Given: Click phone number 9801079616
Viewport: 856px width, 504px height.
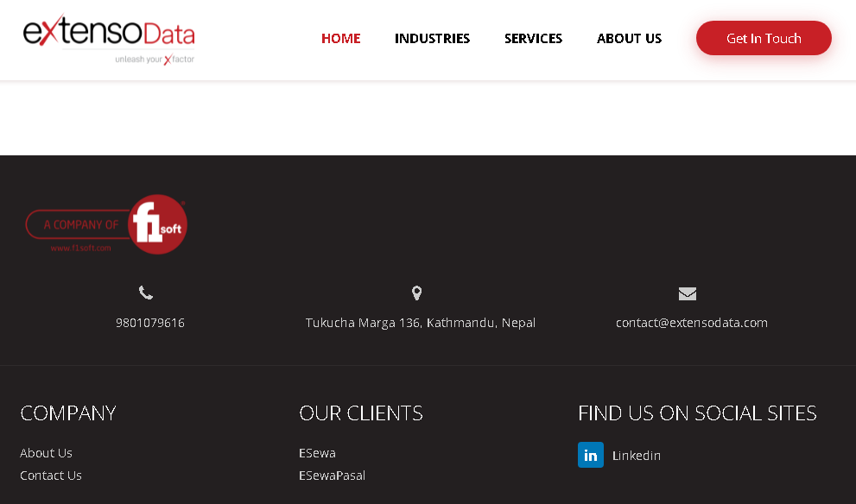Looking at the screenshot, I should click(x=150, y=323).
